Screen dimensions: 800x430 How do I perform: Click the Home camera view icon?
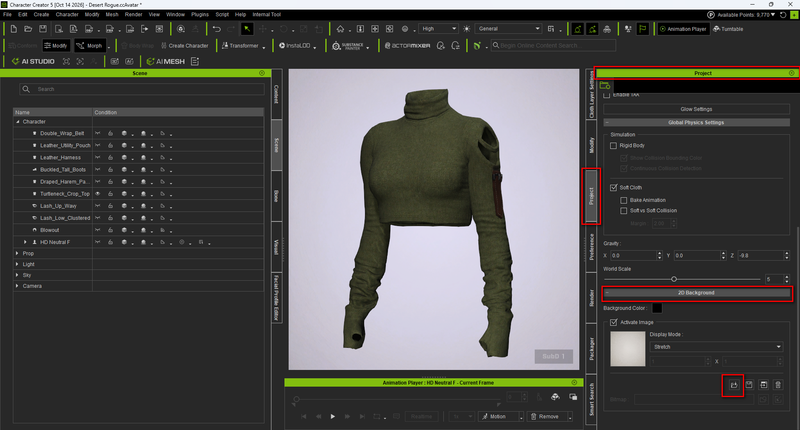pyautogui.click(x=340, y=29)
